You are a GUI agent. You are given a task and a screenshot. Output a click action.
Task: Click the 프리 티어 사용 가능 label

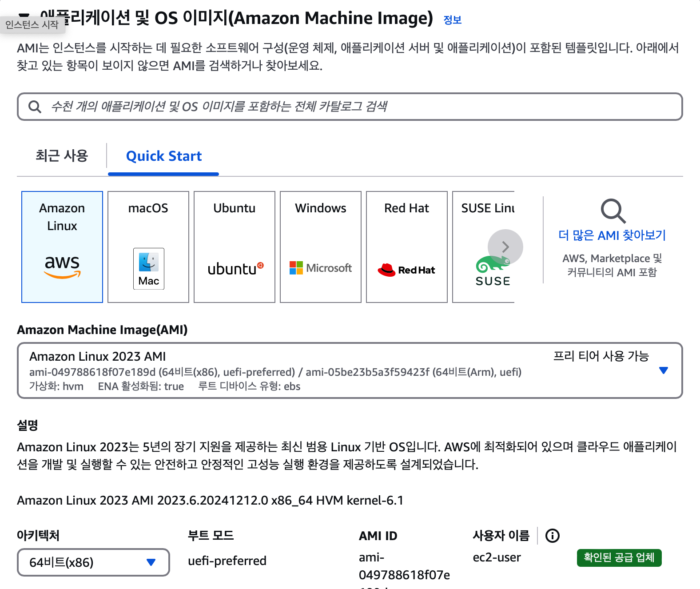coord(601,356)
